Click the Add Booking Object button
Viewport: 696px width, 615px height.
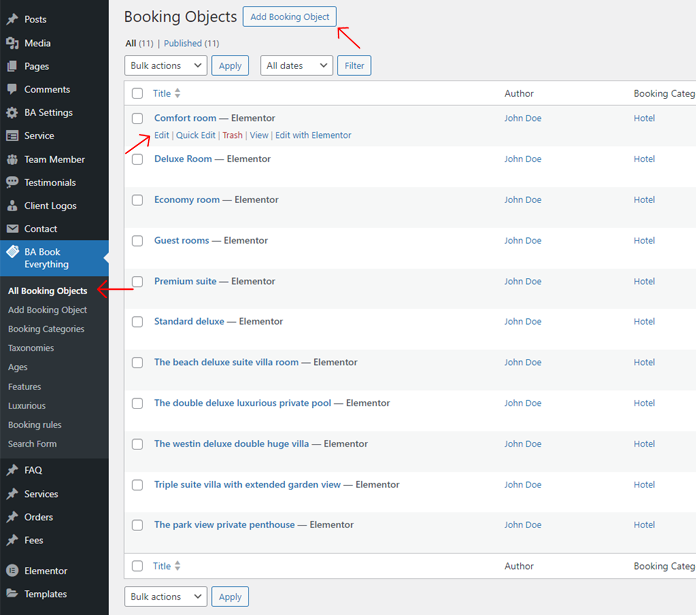click(289, 17)
